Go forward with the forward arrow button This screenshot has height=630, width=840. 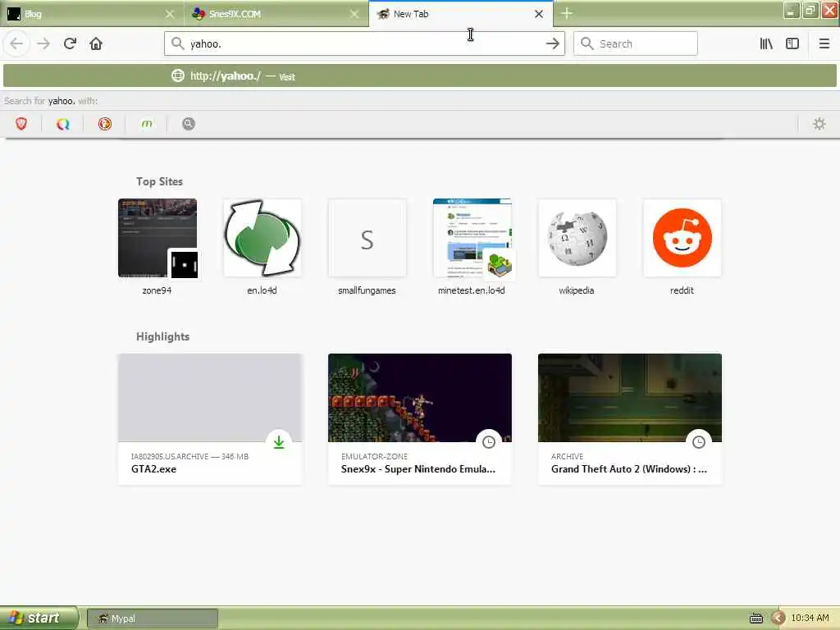(x=43, y=44)
